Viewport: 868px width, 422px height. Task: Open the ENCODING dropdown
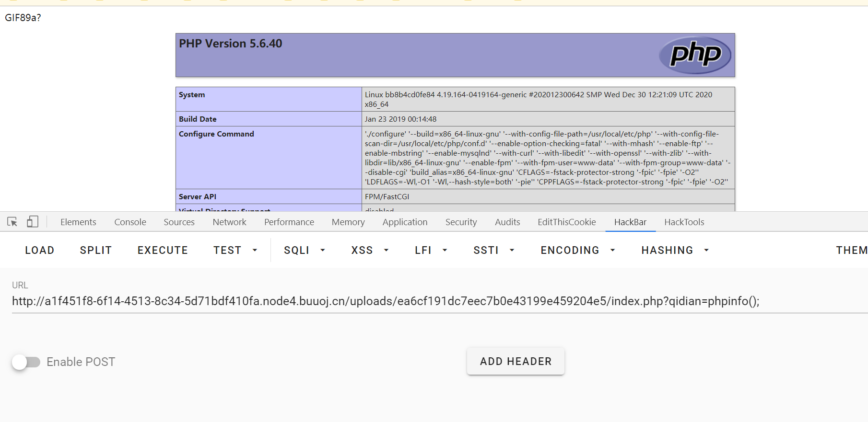pyautogui.click(x=578, y=250)
